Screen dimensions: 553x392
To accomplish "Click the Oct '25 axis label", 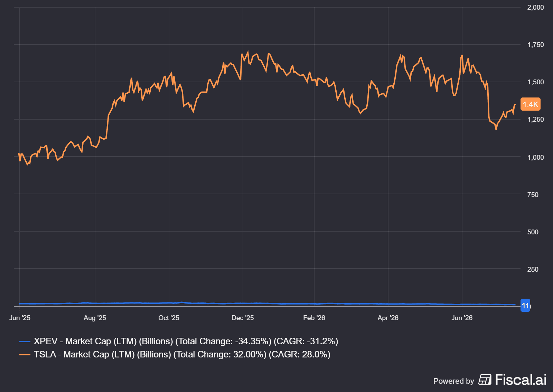I will tap(169, 318).
